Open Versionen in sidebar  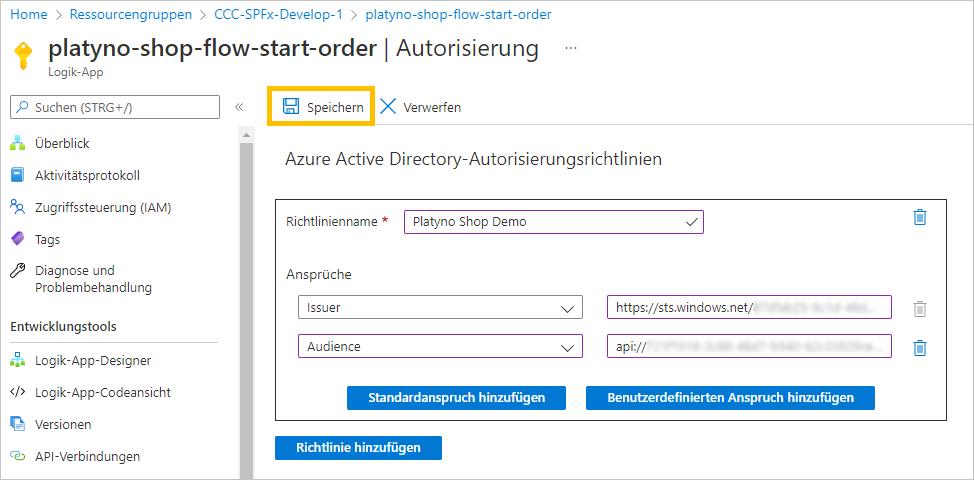point(63,424)
